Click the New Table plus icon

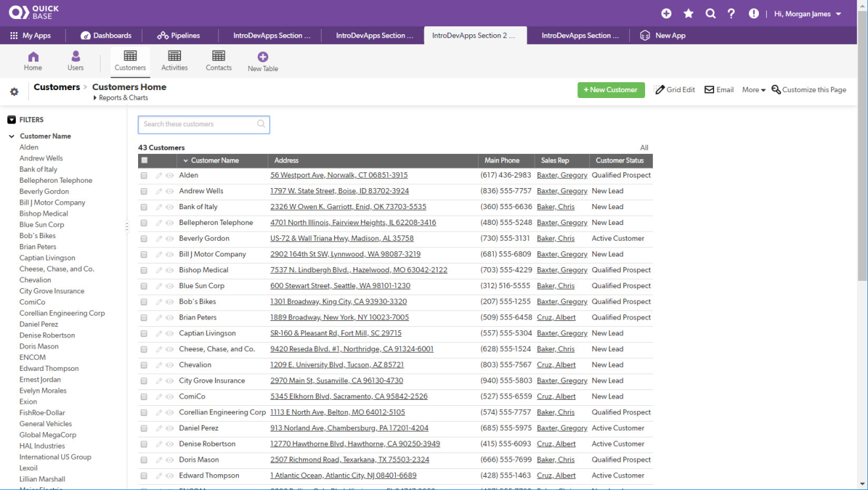[262, 57]
